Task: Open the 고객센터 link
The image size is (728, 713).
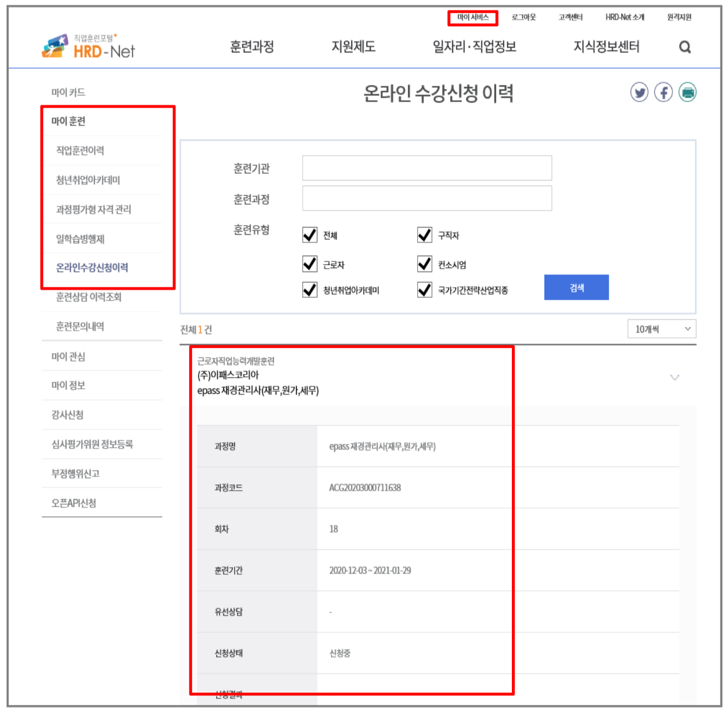Action: click(x=571, y=18)
